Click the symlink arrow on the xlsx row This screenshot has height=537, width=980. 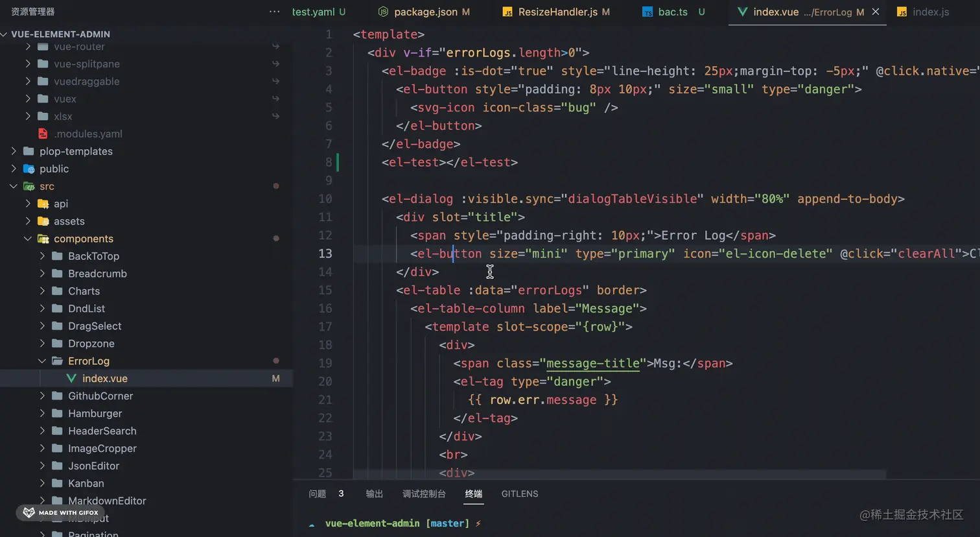coord(275,116)
